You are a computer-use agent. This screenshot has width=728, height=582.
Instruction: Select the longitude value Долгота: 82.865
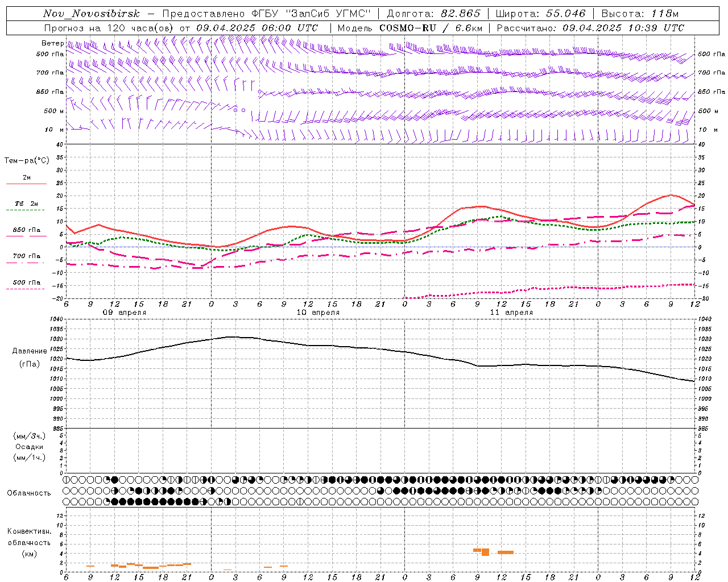[433, 14]
